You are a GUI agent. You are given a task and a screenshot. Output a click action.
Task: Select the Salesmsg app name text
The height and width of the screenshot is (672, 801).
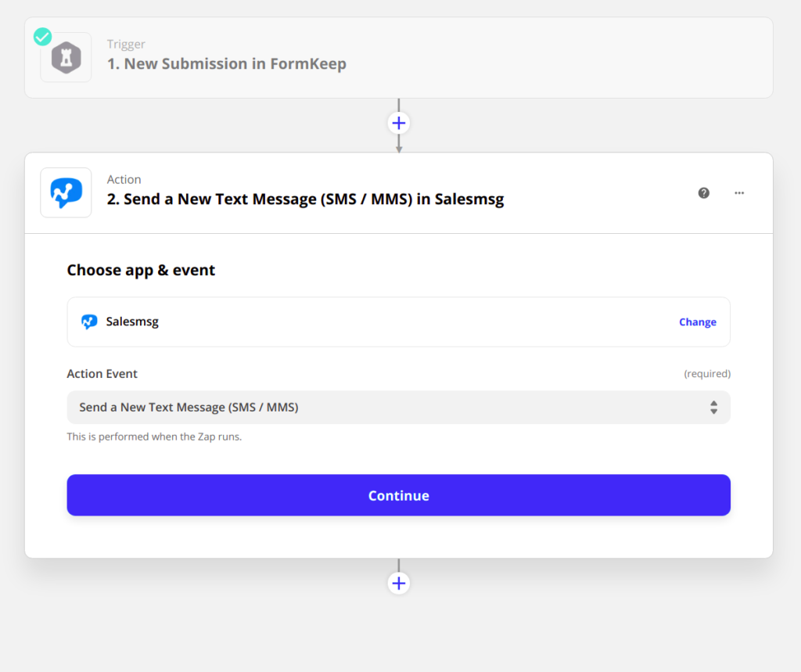click(x=132, y=322)
